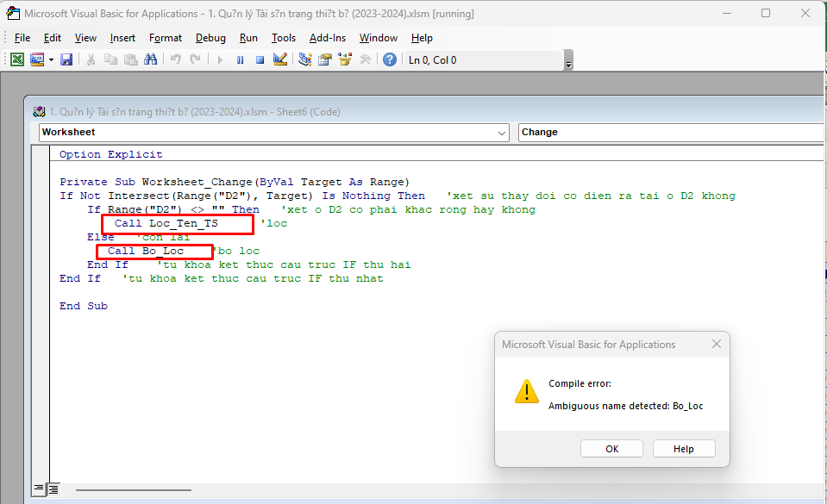The height and width of the screenshot is (504, 827).
Task: Click the Break pause icon
Action: 240,59
